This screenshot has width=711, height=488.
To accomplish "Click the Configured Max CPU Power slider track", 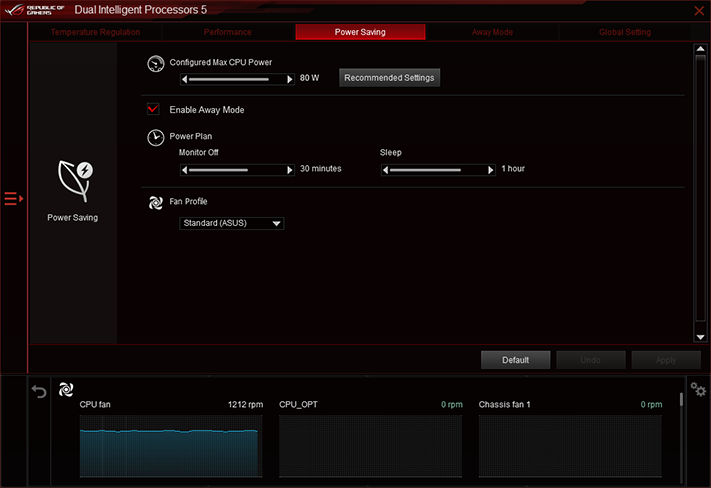I will point(237,79).
